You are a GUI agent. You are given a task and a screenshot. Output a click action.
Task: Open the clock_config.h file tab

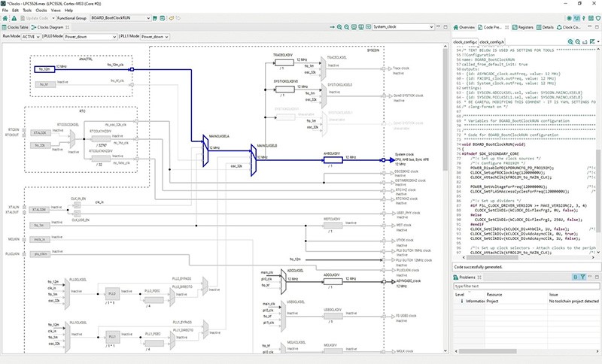491,42
